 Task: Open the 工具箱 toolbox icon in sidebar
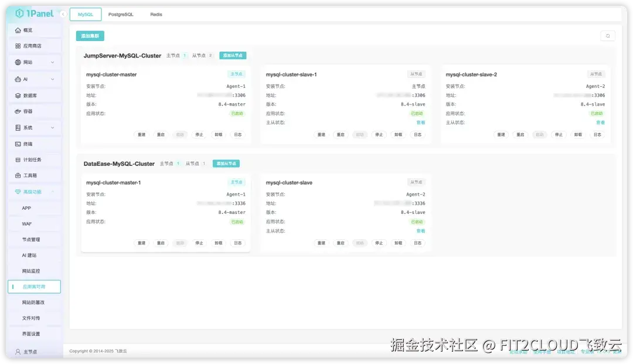click(18, 175)
